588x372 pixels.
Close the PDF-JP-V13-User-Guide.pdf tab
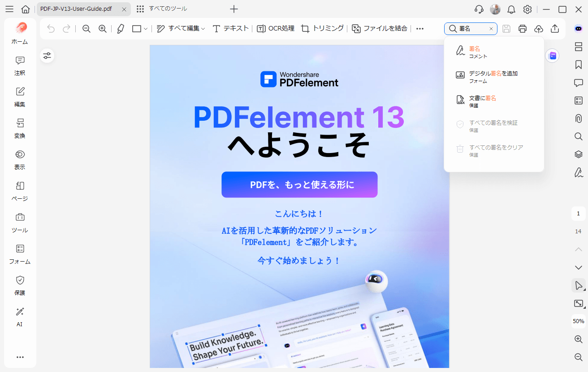(x=124, y=9)
